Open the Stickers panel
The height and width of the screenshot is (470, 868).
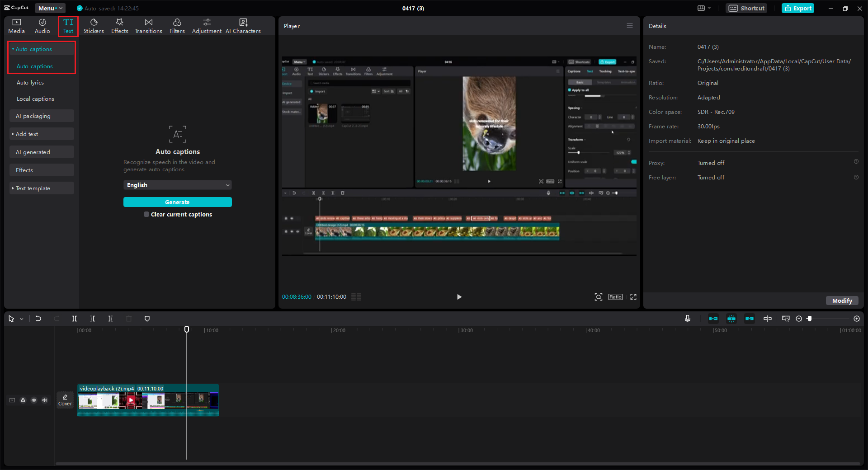(94, 26)
